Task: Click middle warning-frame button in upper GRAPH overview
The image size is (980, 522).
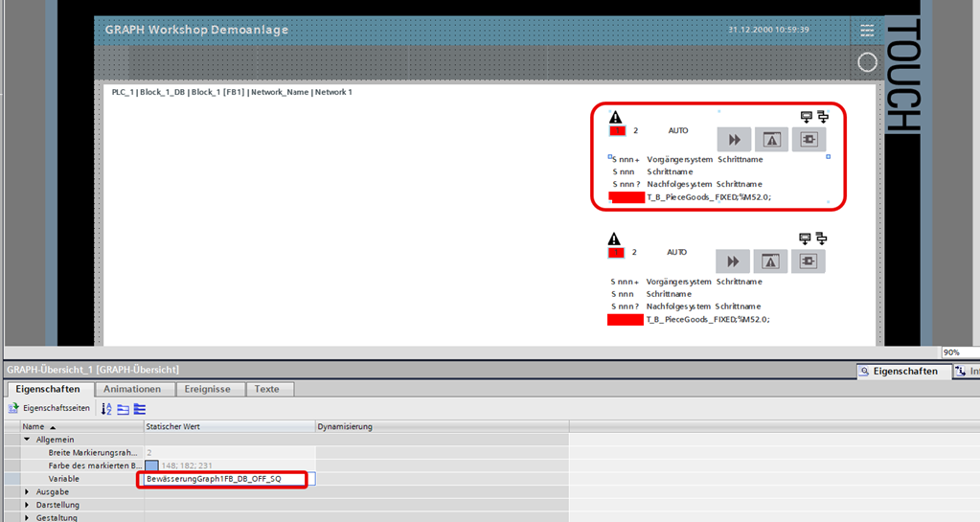Action: [771, 140]
